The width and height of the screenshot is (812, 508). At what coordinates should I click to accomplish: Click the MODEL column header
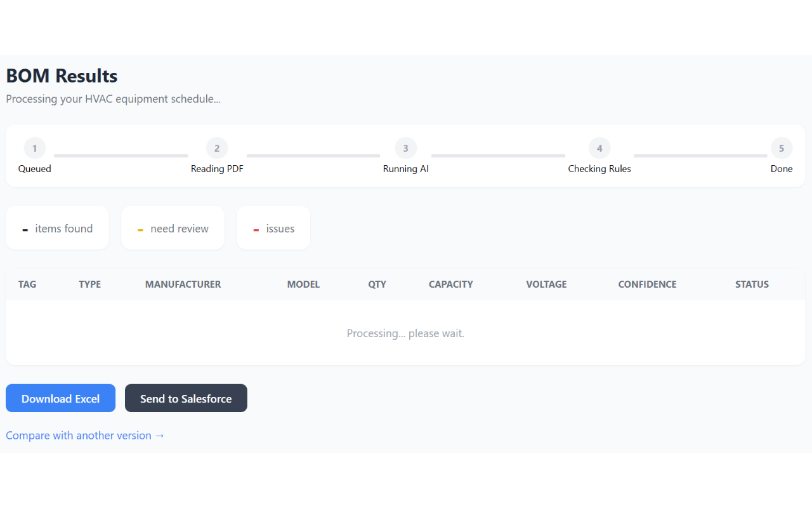[303, 284]
